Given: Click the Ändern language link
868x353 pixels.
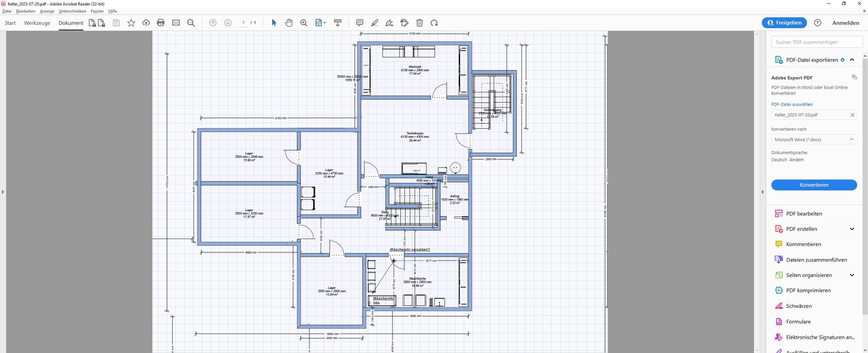Looking at the screenshot, I should tap(796, 160).
